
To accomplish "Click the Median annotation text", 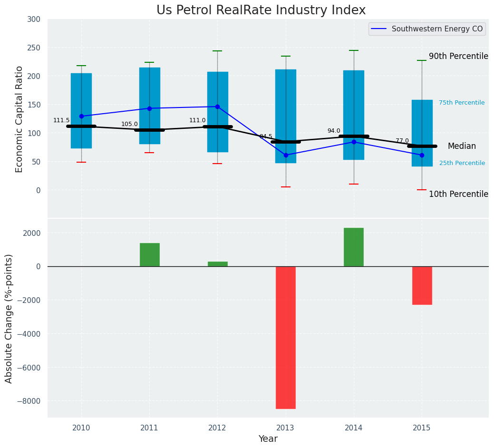I will pyautogui.click(x=462, y=146).
